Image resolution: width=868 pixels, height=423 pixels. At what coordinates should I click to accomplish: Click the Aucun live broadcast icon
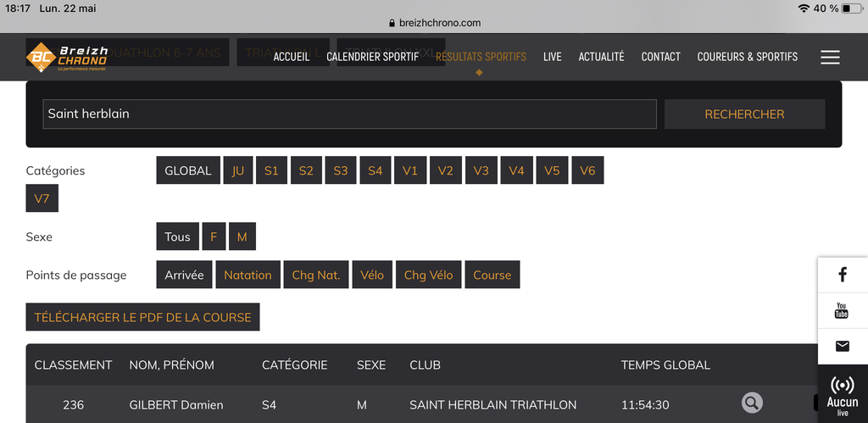pyautogui.click(x=842, y=394)
